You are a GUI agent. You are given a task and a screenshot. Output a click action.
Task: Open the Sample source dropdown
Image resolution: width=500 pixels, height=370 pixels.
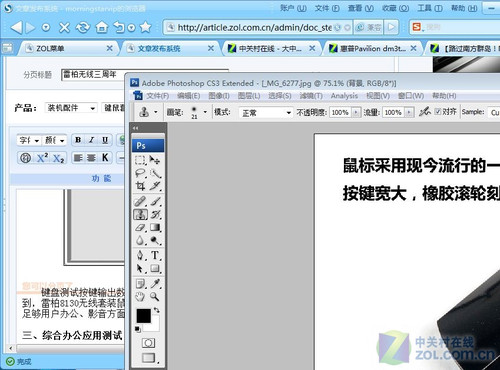[494, 113]
